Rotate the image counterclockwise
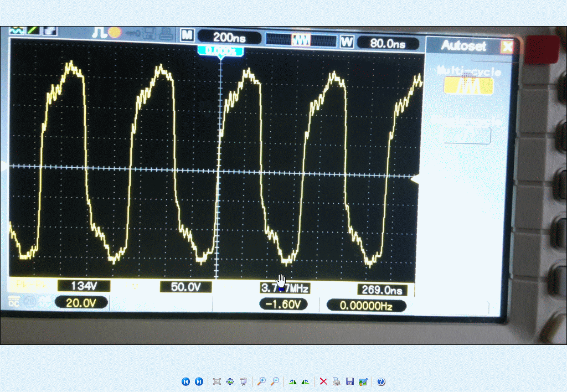Image resolution: width=567 pixels, height=392 pixels. (x=305, y=381)
